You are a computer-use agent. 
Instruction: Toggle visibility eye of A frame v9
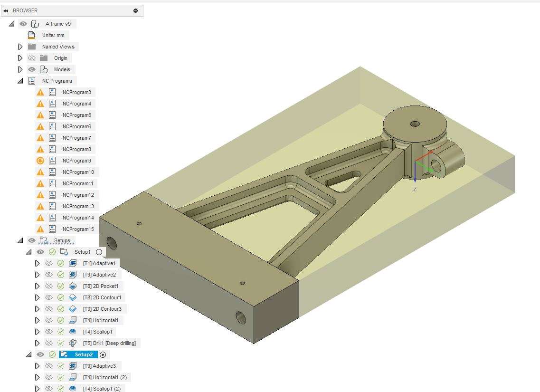point(23,24)
